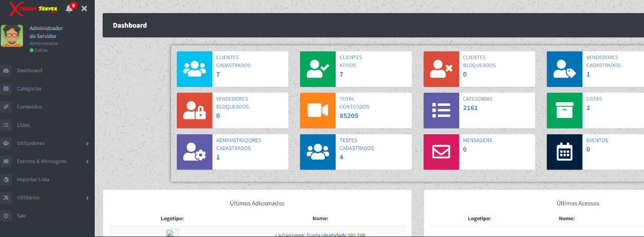Viewport: 644px width, 237px height.
Task: Click the purple Categorias list icon
Action: (x=441, y=111)
